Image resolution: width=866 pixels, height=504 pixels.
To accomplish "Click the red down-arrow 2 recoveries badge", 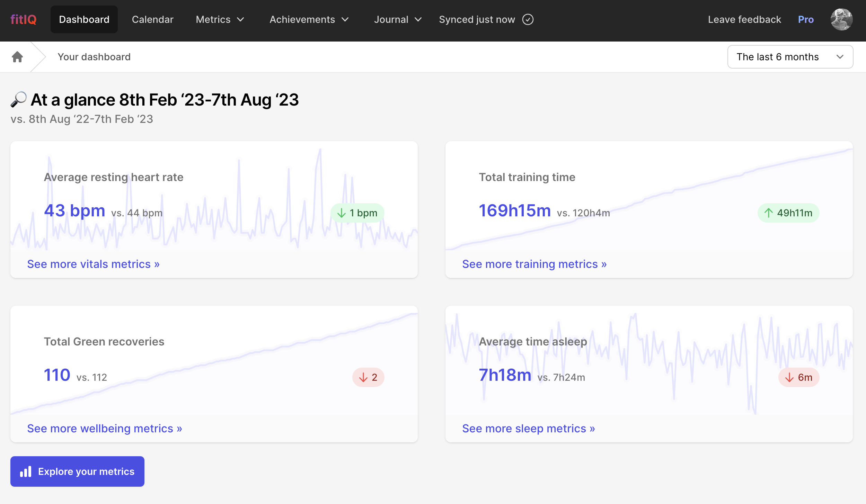I will point(368,377).
